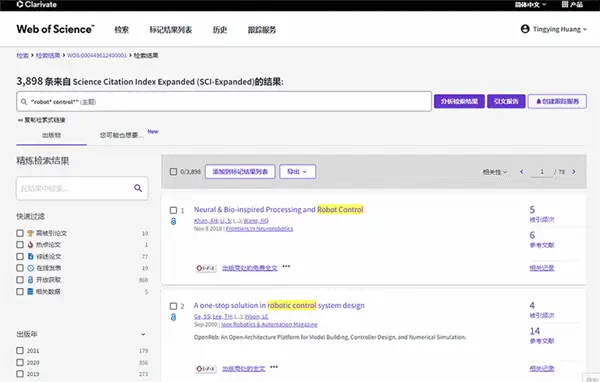Open the Alerts (跟踪服务) menu

262,29
